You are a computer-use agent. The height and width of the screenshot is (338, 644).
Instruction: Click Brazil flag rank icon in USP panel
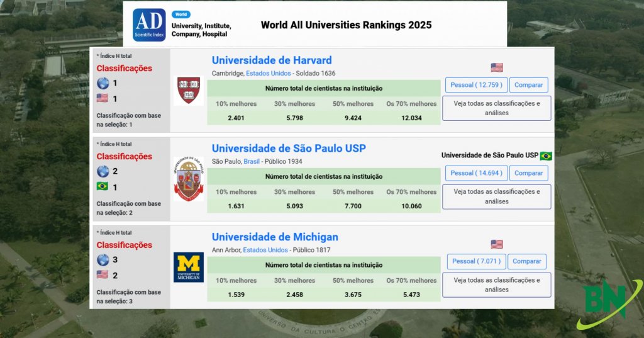click(103, 186)
